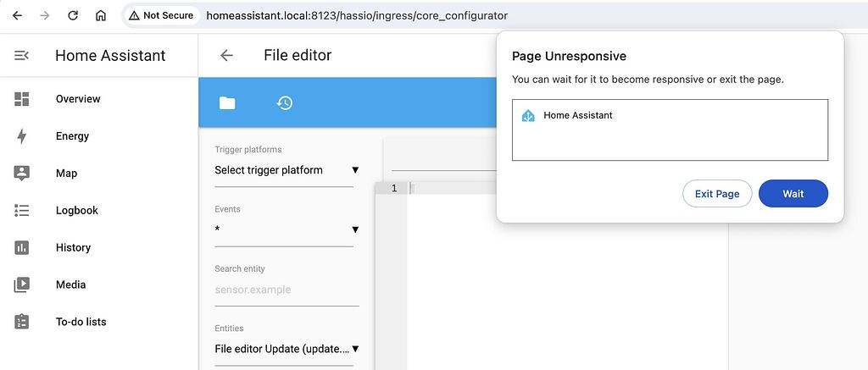Open Media from the sidebar
Viewport: 868px width, 370px height.
coord(70,285)
